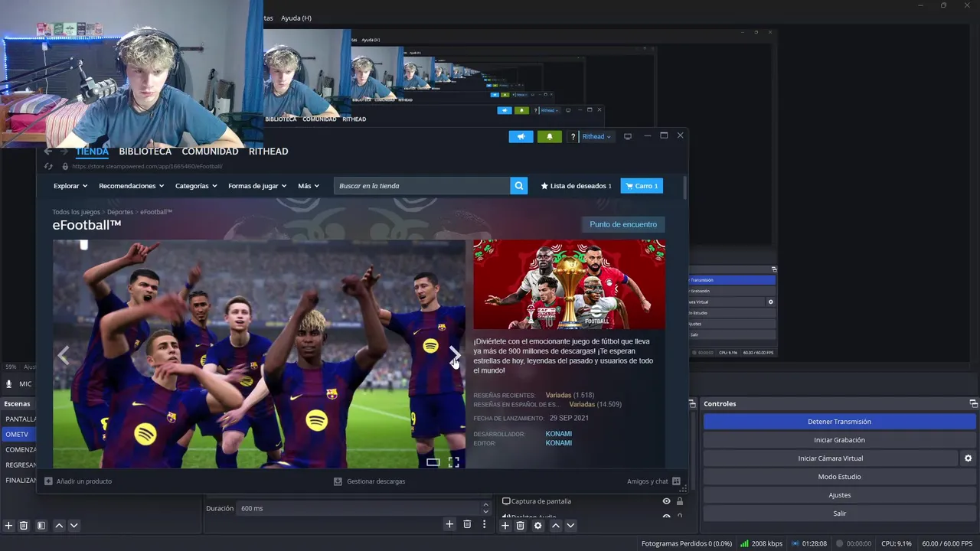Click the eFootball™ breadcrumb link
The width and height of the screenshot is (980, 551).
[156, 212]
